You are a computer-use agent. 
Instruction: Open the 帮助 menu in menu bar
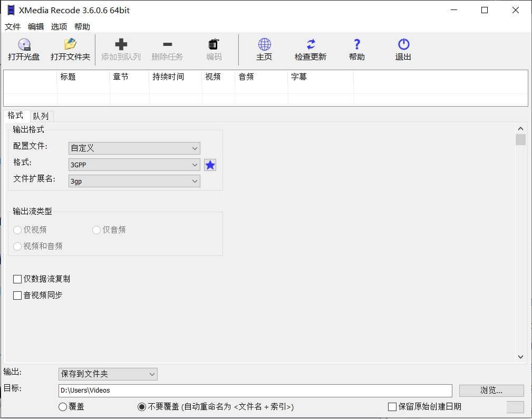(82, 26)
